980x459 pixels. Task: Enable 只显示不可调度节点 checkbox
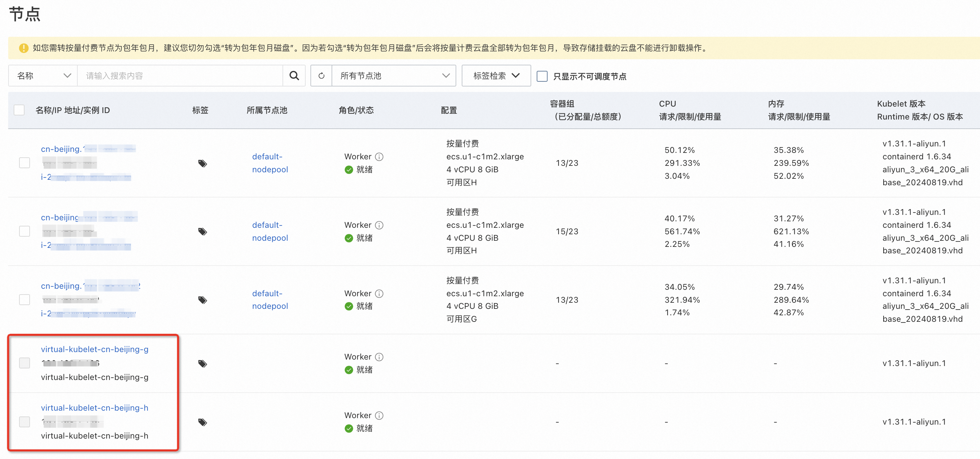click(x=542, y=76)
